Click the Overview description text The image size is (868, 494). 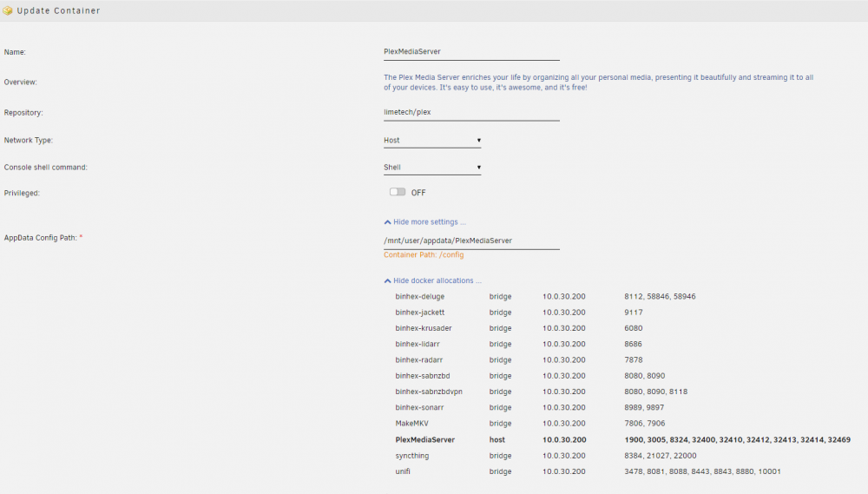tap(598, 82)
